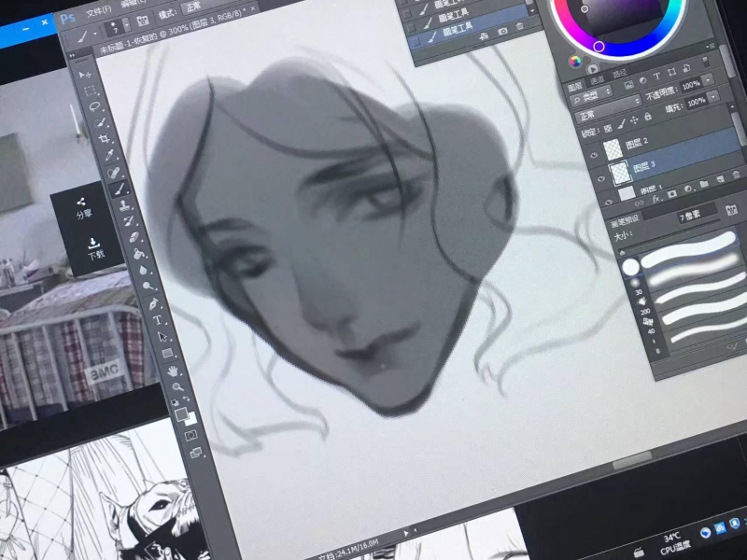Create a new group folder in Layers

[x=704, y=183]
